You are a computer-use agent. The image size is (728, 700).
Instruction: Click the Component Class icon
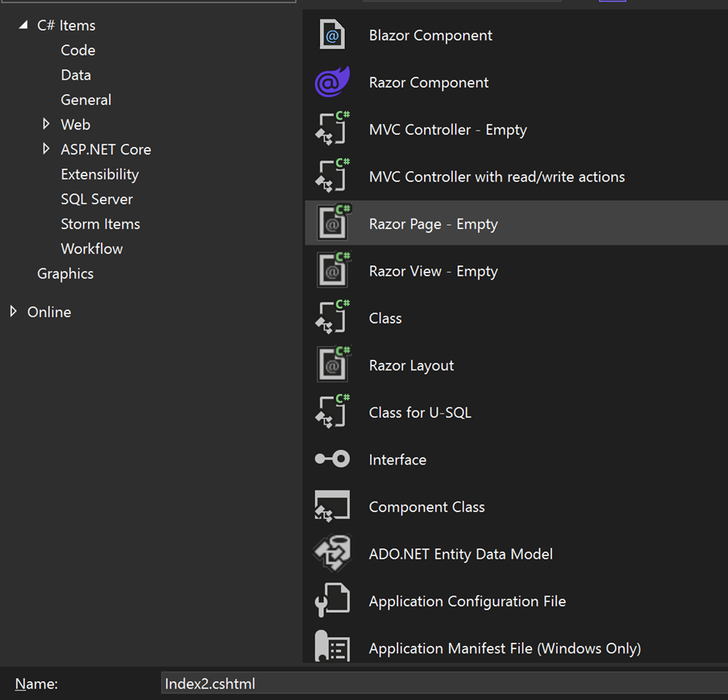[332, 506]
